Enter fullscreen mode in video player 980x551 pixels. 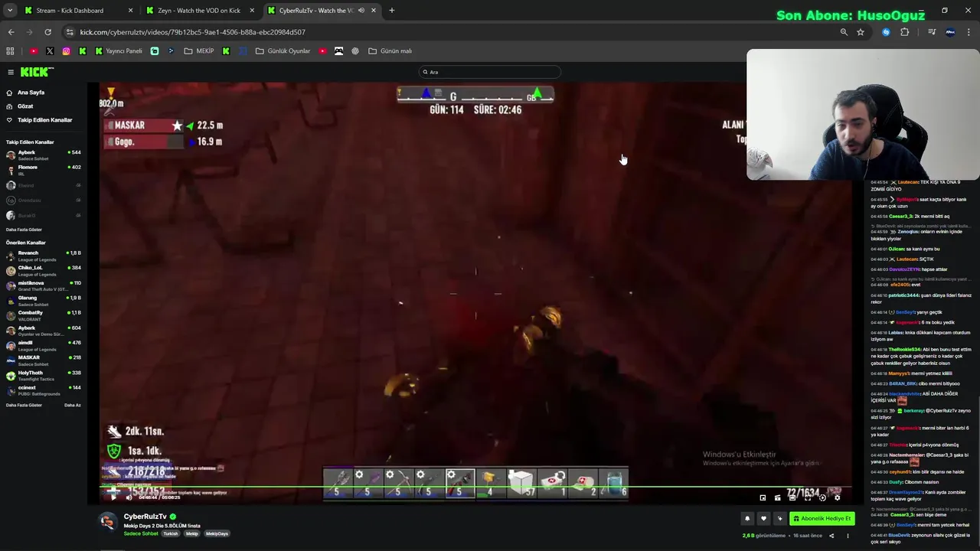(807, 497)
